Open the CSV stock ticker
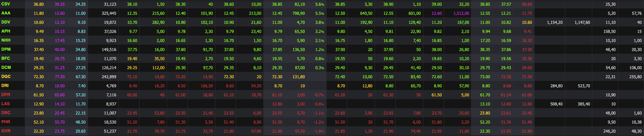 [6, 4]
